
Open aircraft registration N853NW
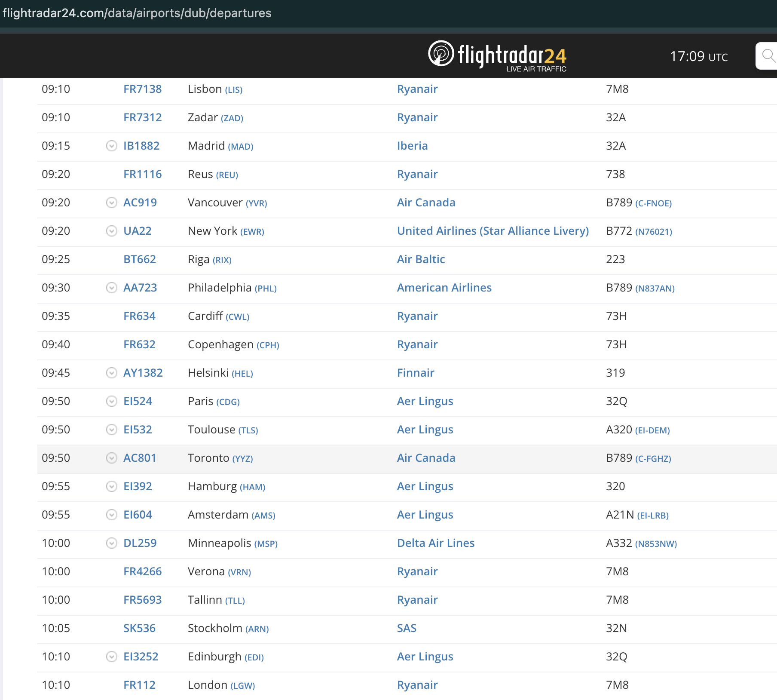656,544
